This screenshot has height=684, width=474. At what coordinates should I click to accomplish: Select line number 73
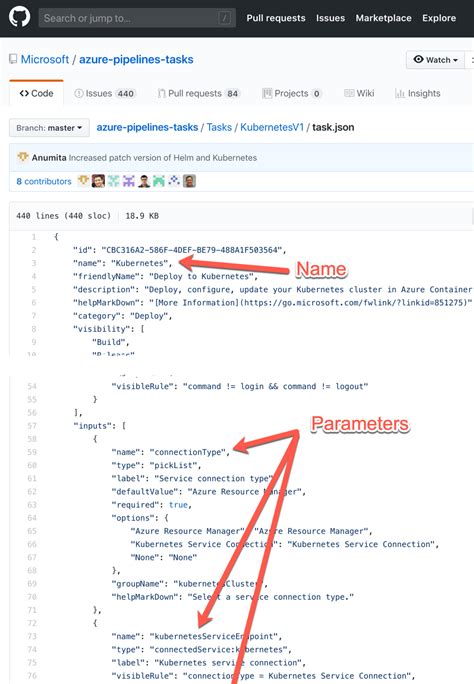[32, 636]
